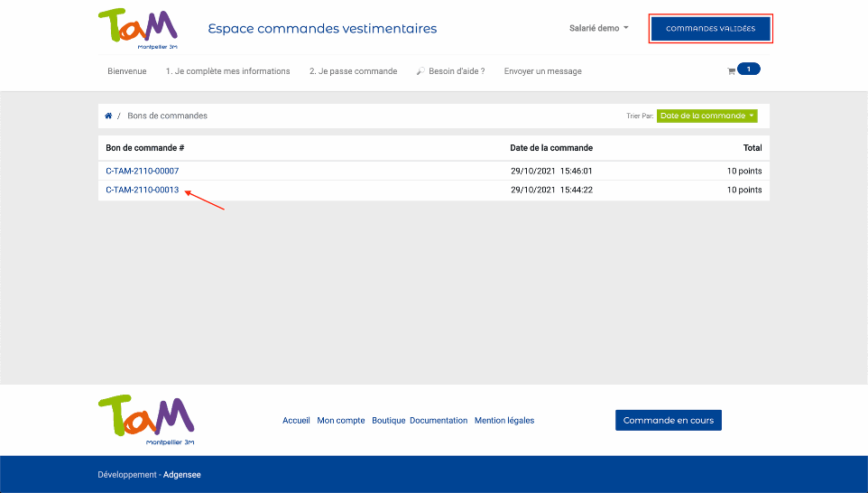The height and width of the screenshot is (493, 868).
Task: Open order C-TAM-2110-00013
Action: [142, 190]
